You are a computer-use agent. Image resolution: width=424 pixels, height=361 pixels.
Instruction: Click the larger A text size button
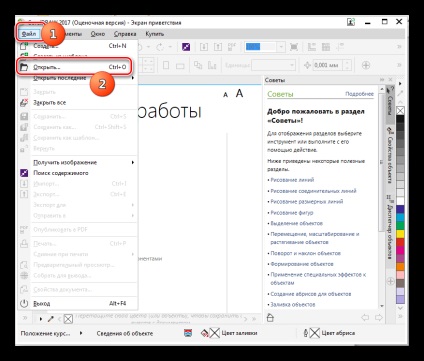coord(239,93)
